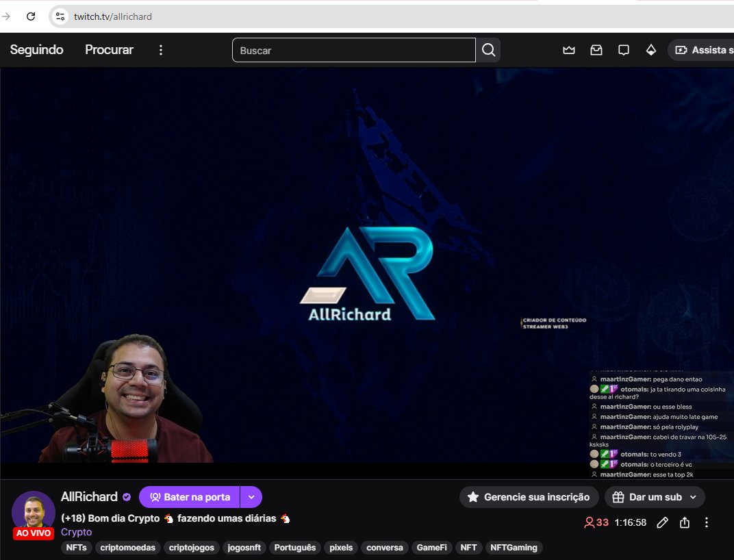Open the vertical three-dot menu below the video

pyautogui.click(x=707, y=522)
